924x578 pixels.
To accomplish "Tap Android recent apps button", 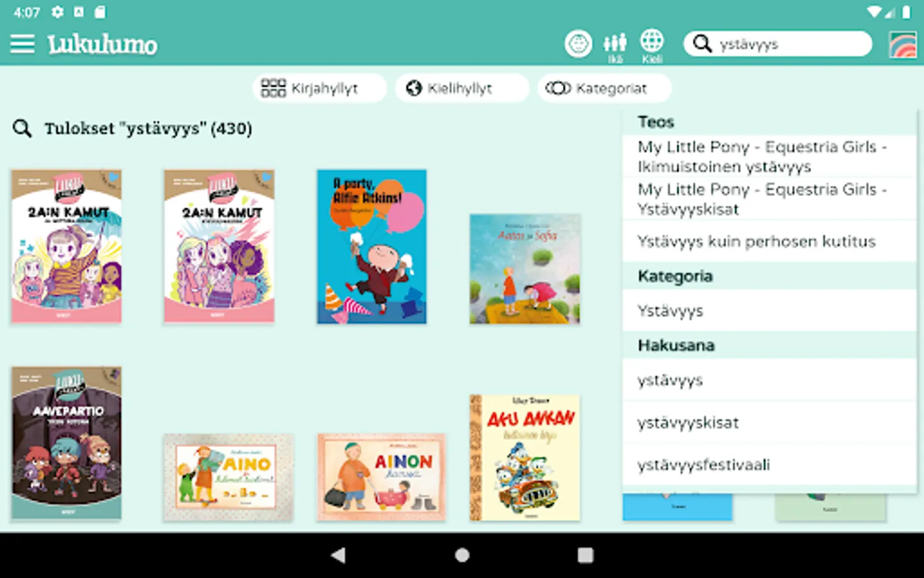I will (x=585, y=556).
